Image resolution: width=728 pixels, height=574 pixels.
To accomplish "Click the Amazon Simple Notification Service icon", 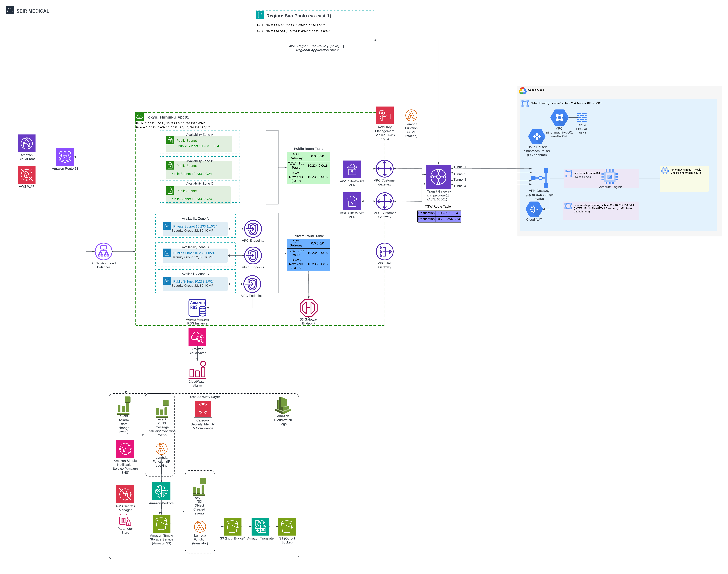I will [x=125, y=449].
